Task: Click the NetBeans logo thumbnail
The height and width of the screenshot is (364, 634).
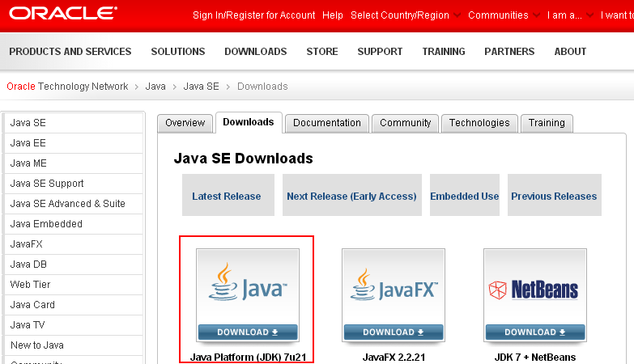Action: 535,287
